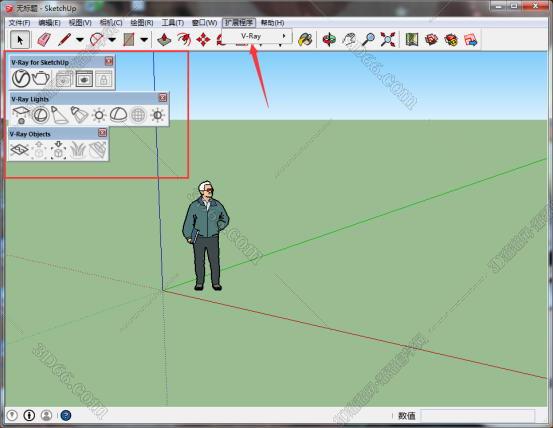This screenshot has width=553, height=428.
Task: Expand the Arc tool dropdown arrow
Action: coord(112,39)
